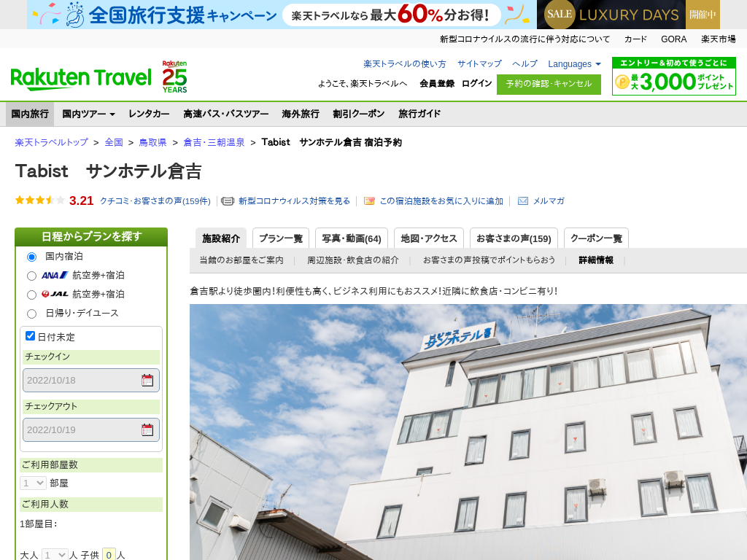Switch to the 施設紹介 tab
Image resolution: width=747 pixels, height=560 pixels.
tap(221, 238)
